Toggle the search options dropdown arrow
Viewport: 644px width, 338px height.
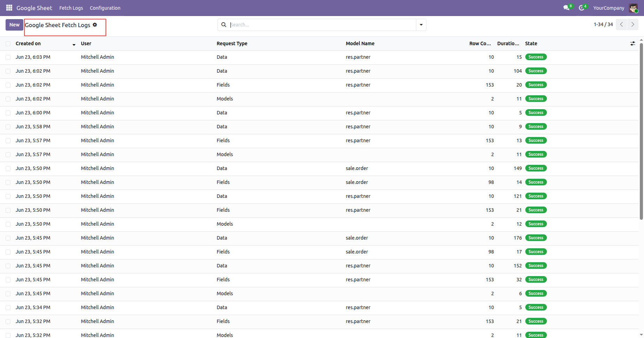pos(421,25)
